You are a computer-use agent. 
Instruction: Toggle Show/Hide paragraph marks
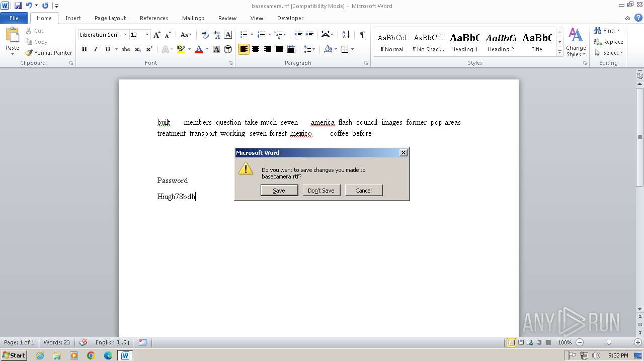[362, 35]
